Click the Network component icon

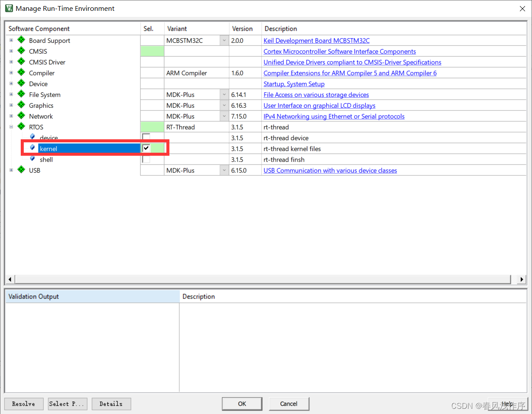[21, 116]
